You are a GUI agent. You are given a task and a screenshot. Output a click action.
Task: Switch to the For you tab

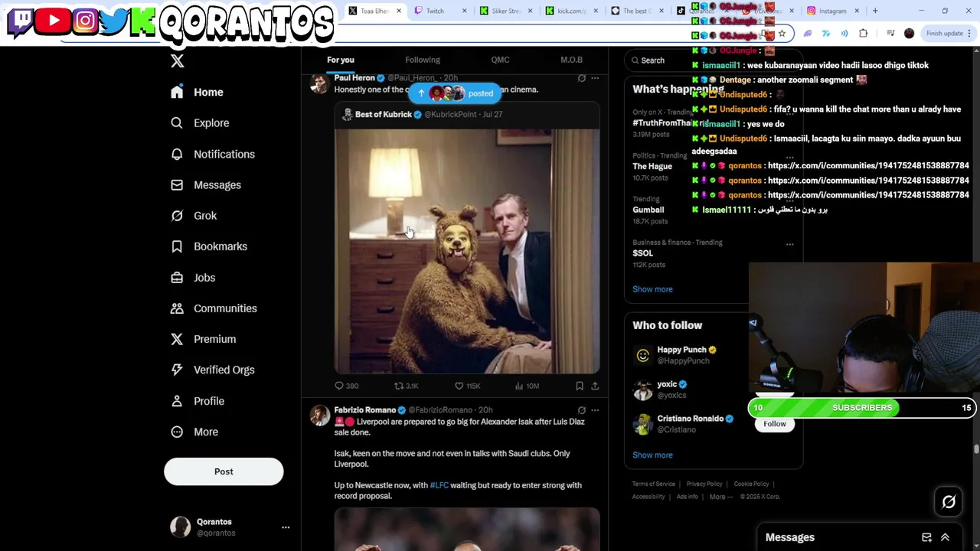point(341,60)
